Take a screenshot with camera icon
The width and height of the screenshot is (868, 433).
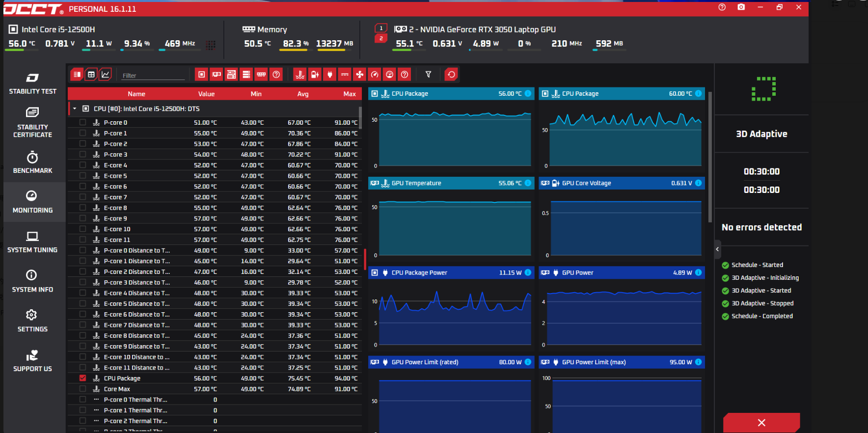tap(741, 7)
